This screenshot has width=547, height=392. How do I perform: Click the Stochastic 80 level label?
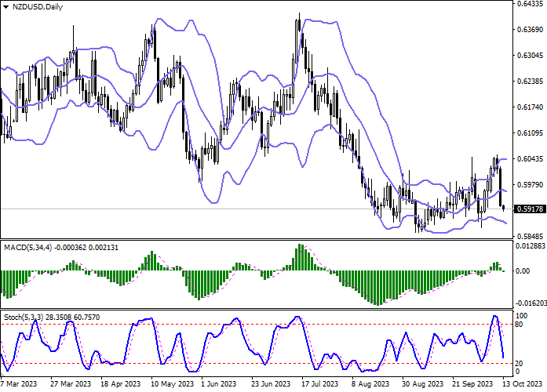519,325
